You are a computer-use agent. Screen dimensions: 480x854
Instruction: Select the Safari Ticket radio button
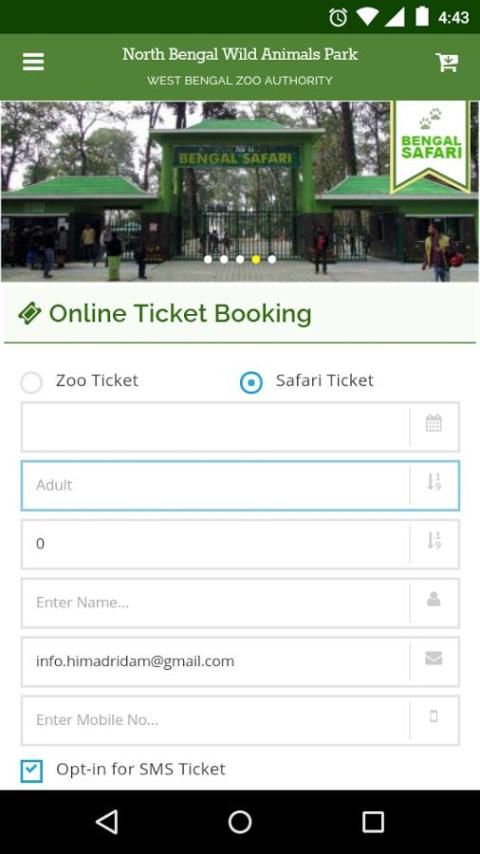click(251, 382)
